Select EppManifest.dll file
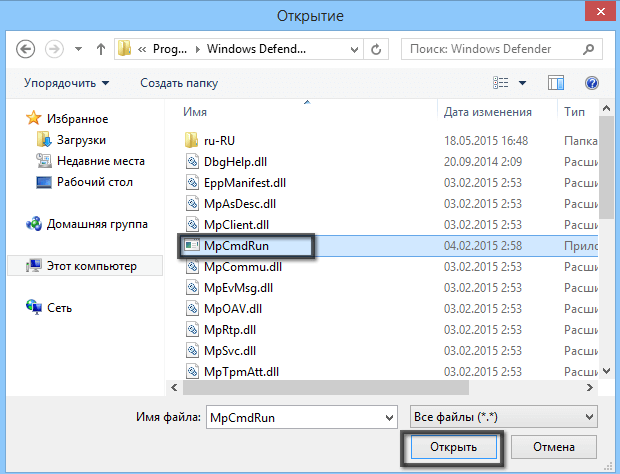Image resolution: width=620 pixels, height=474 pixels. (x=245, y=183)
